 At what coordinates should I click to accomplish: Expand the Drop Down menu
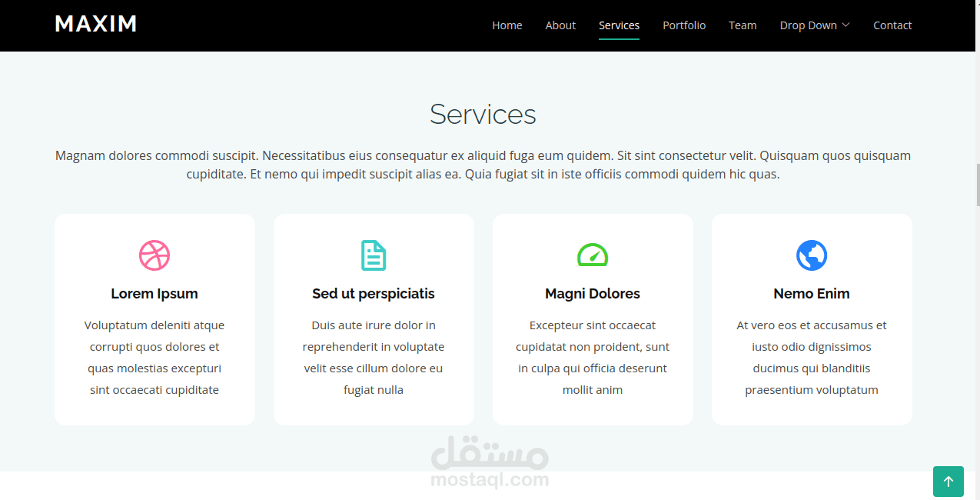tap(815, 25)
